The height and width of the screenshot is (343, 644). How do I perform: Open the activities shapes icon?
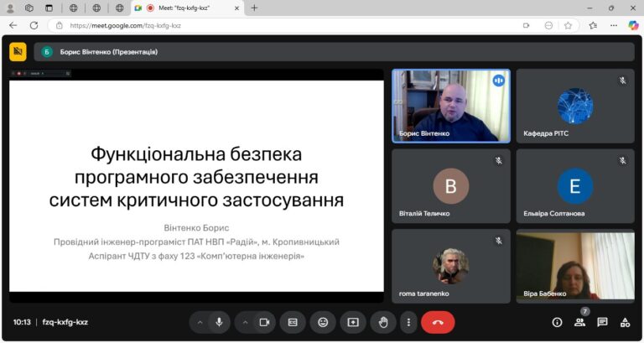625,322
